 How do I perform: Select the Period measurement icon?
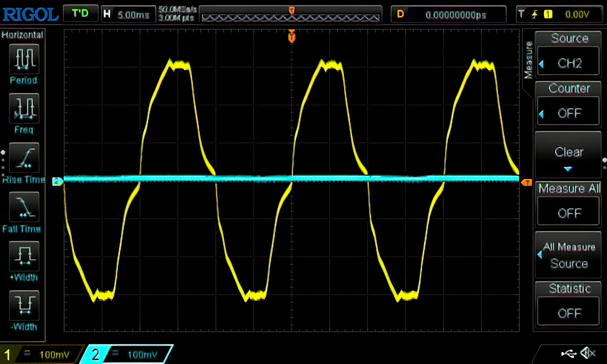24,59
